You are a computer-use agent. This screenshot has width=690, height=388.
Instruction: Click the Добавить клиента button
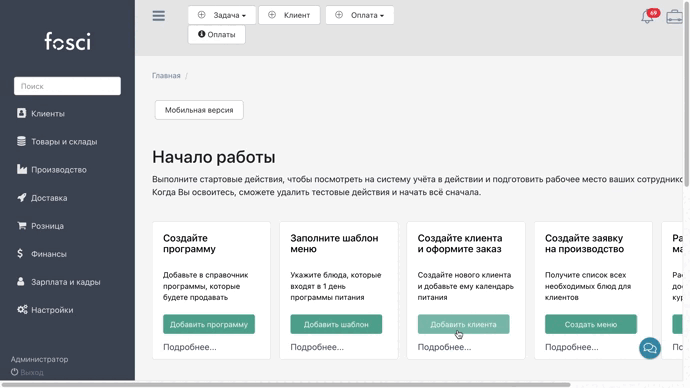[463, 324]
